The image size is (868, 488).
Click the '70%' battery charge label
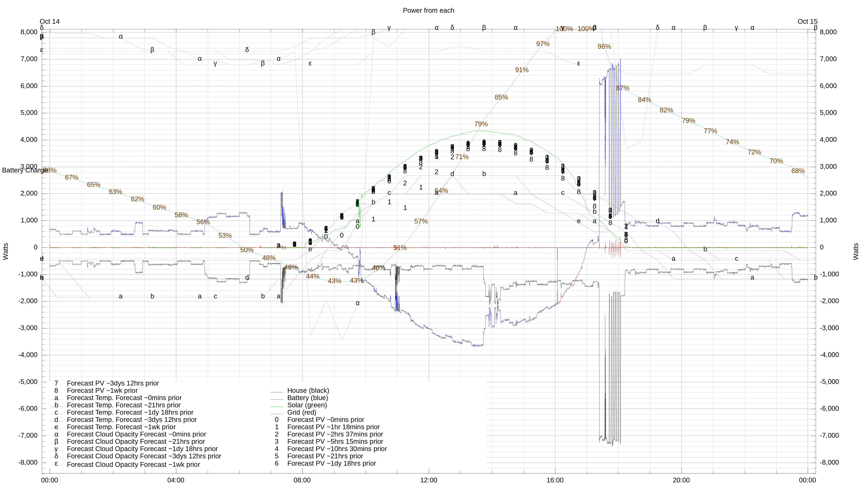click(776, 161)
